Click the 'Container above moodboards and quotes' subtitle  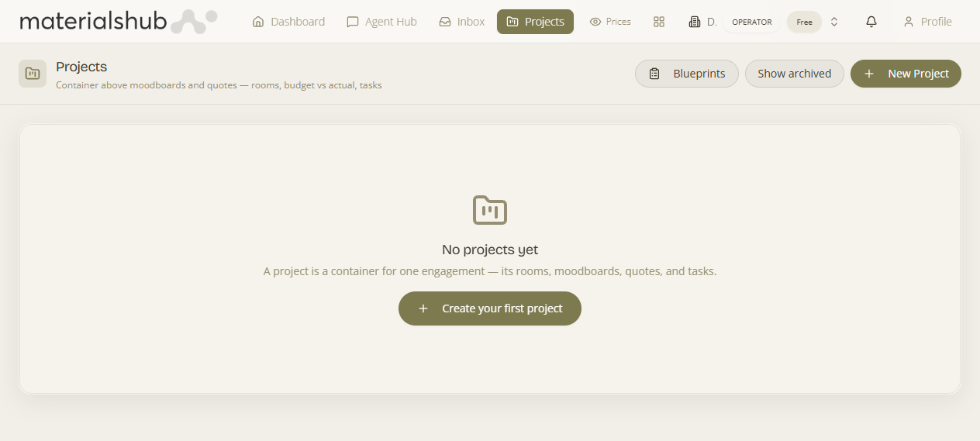coord(219,85)
